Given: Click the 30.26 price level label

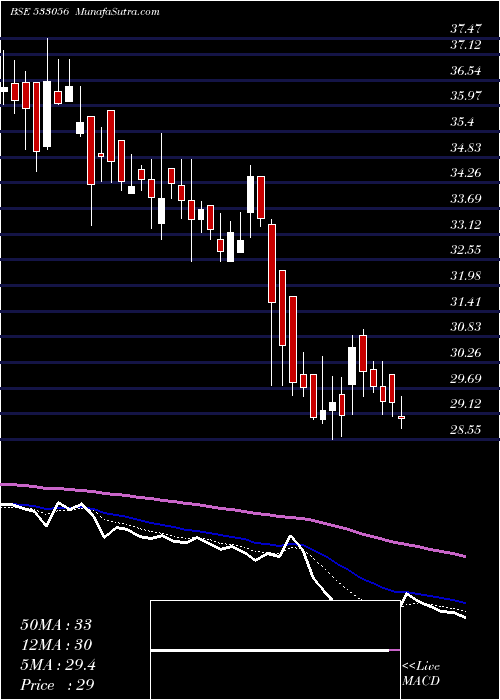Looking at the screenshot, I should click(x=466, y=353).
